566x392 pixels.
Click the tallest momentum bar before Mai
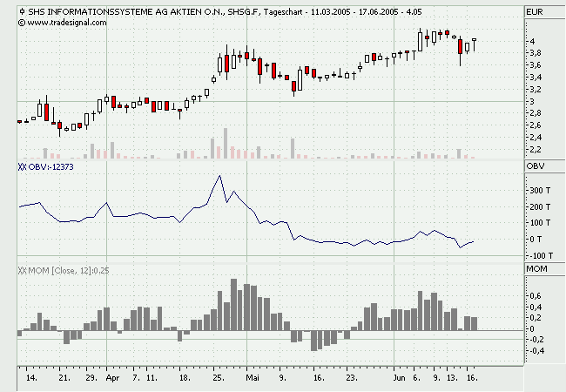point(233,304)
